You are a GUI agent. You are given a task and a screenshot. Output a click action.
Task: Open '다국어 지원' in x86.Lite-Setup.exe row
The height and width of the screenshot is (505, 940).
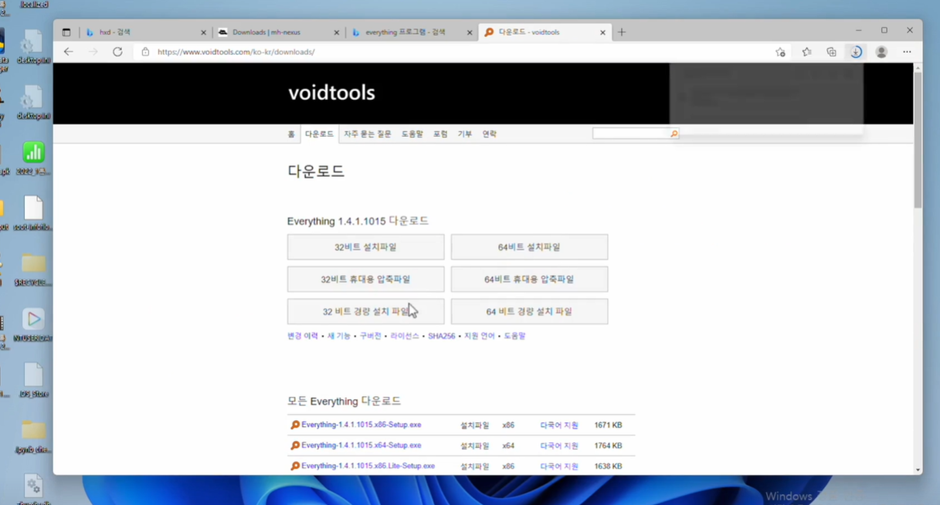(559, 466)
